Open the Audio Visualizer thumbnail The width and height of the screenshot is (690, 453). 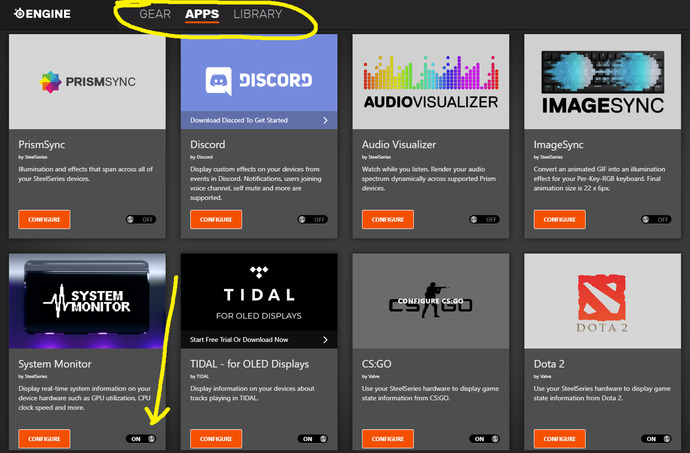tap(431, 81)
